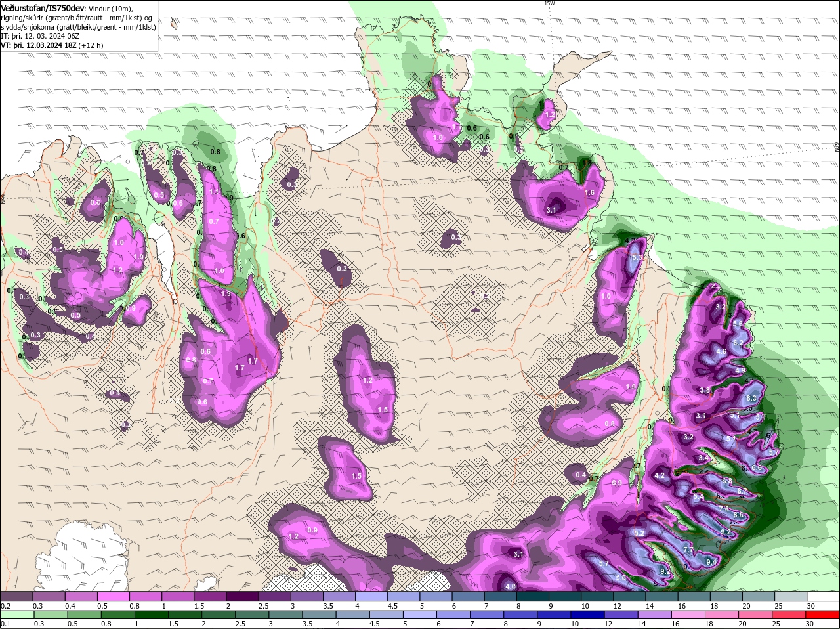840x629 pixels.
Task: Click the 0.1 label on the rain legend
Action: tap(5, 624)
